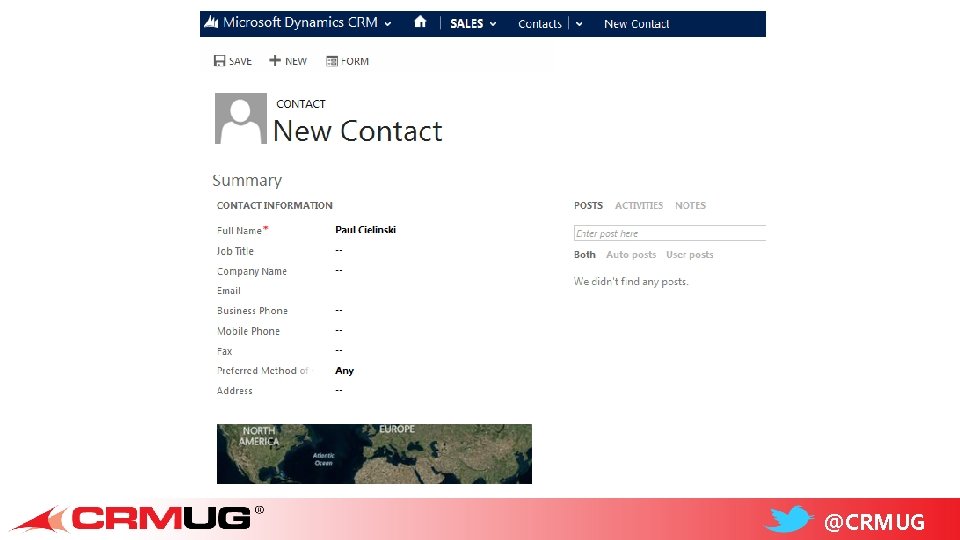Click the FORM command label
This screenshot has height=540, width=960.
(354, 61)
